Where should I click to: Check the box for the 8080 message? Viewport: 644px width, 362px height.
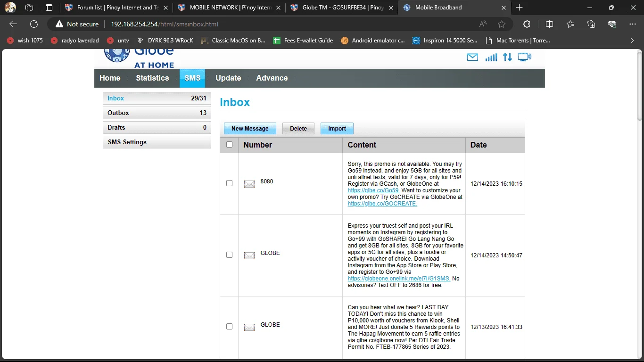tap(230, 183)
